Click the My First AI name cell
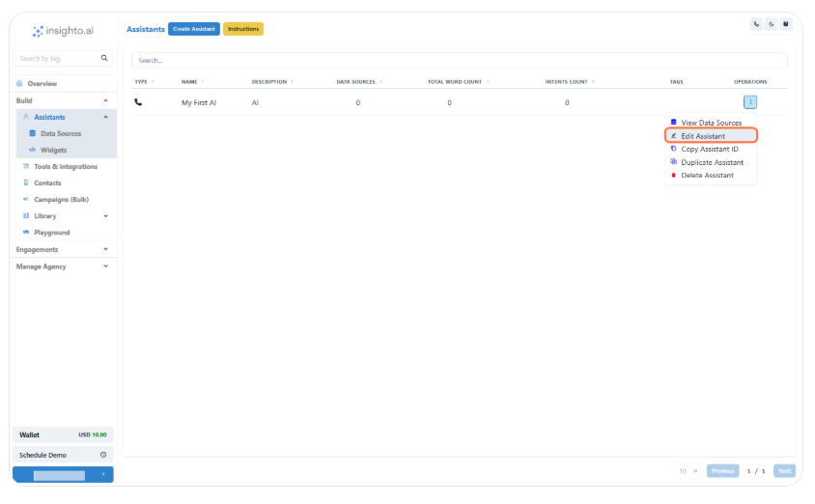The width and height of the screenshot is (815, 504). point(199,102)
